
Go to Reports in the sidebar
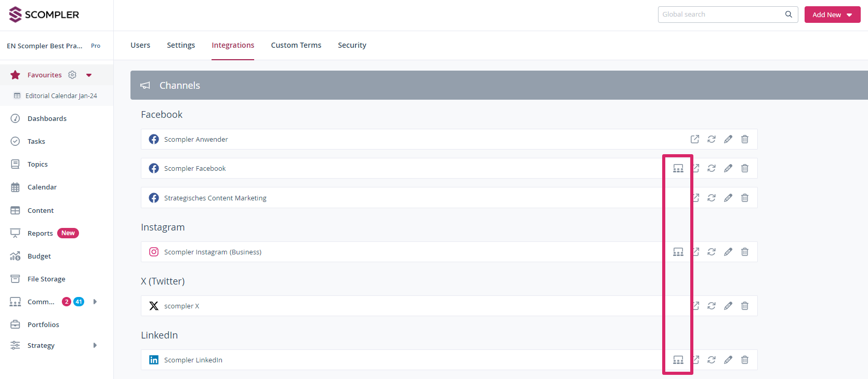(x=40, y=233)
